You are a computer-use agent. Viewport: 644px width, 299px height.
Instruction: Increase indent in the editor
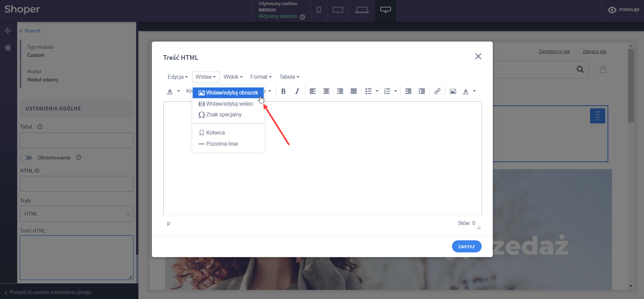tap(421, 91)
